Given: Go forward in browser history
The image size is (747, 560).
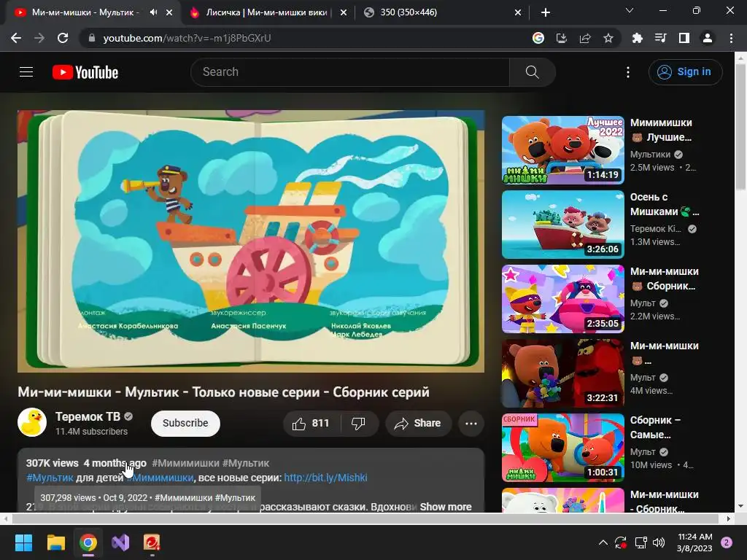Looking at the screenshot, I should pos(39,38).
